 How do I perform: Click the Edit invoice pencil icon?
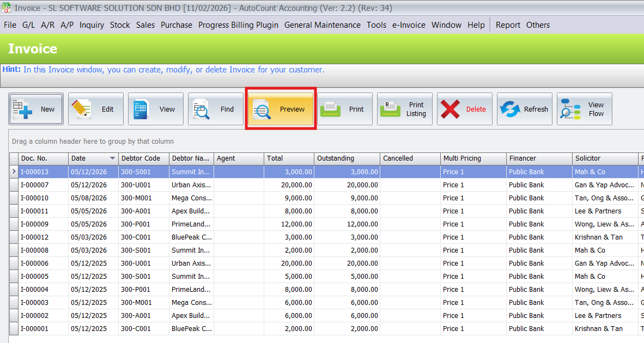pyautogui.click(x=82, y=109)
